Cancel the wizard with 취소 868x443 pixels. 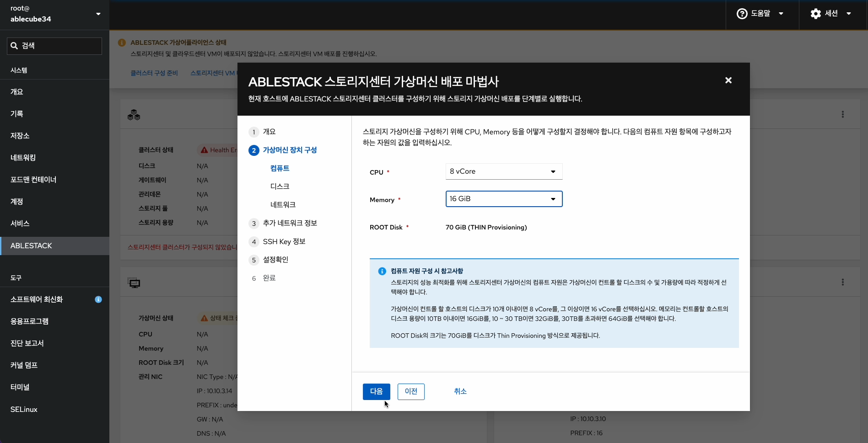pos(460,391)
